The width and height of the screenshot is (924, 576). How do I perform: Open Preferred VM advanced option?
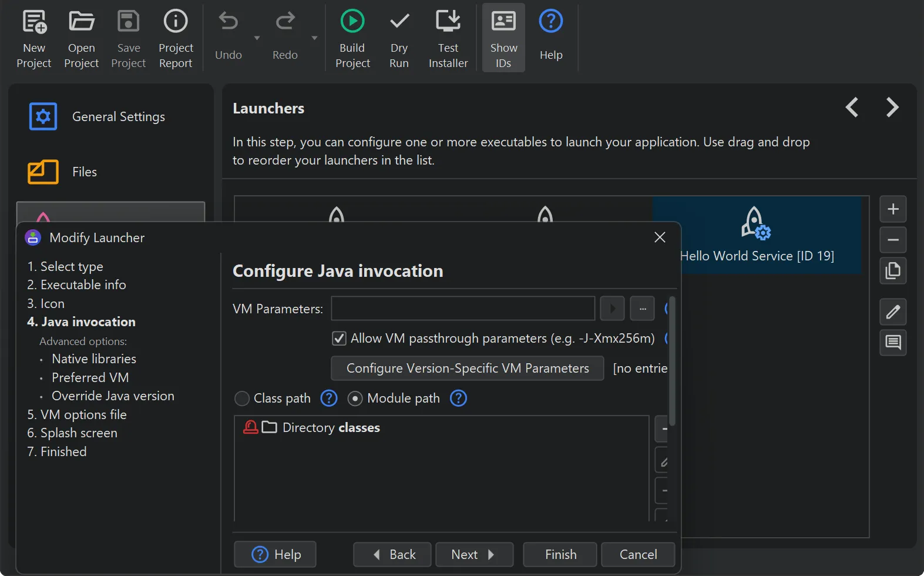(x=90, y=377)
